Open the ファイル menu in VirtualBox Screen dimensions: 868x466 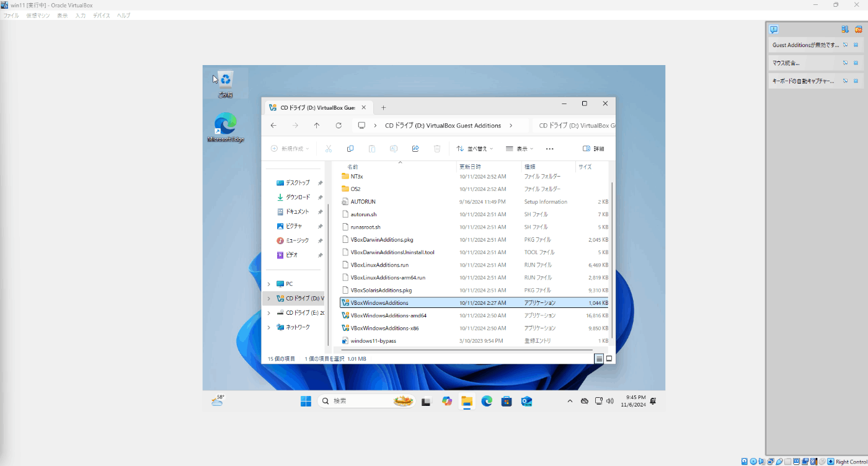tap(11, 15)
